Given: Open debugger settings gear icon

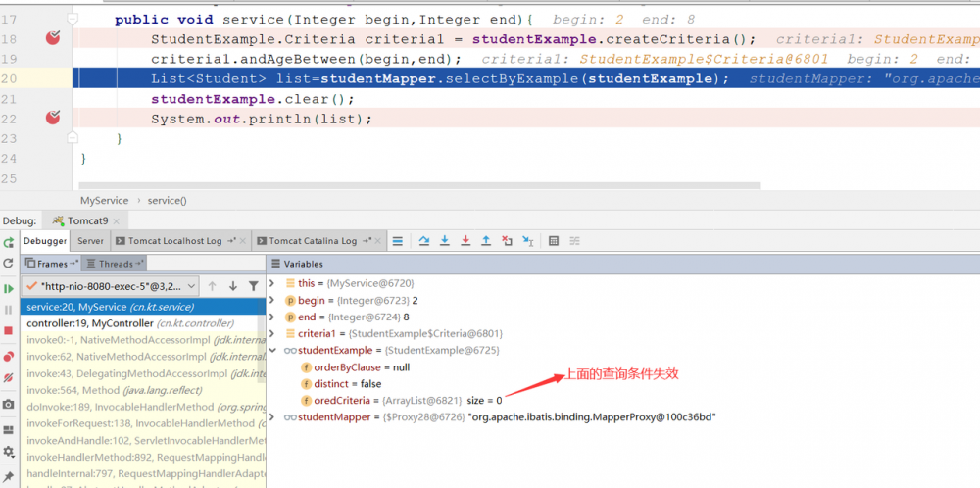Looking at the screenshot, I should (8, 451).
